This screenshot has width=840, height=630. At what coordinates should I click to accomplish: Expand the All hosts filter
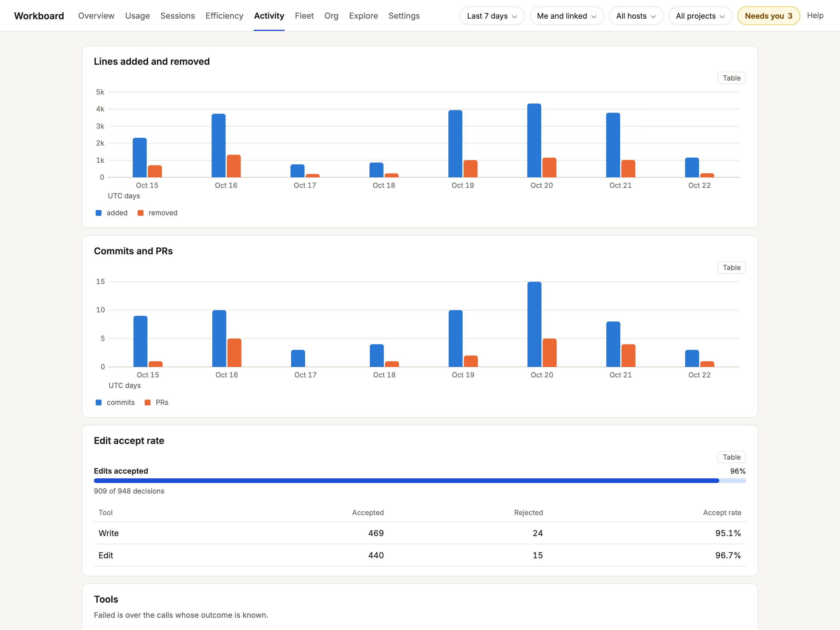click(x=636, y=16)
